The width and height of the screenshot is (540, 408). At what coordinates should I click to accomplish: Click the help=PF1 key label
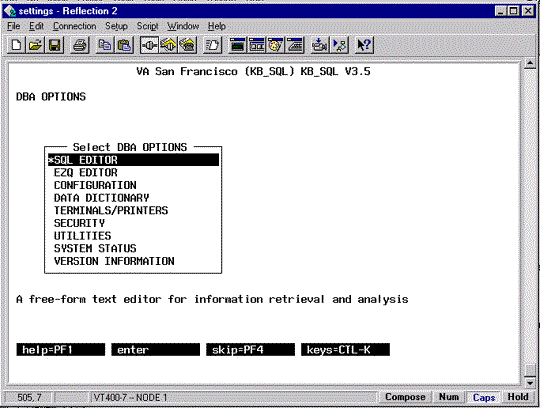(61, 349)
